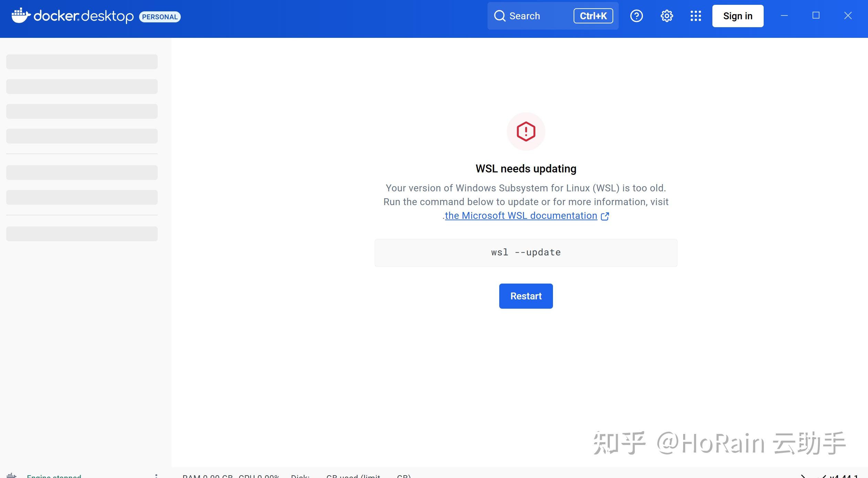The image size is (868, 478).
Task: Click the RAM usage stat in the status bar
Action: [x=207, y=476]
